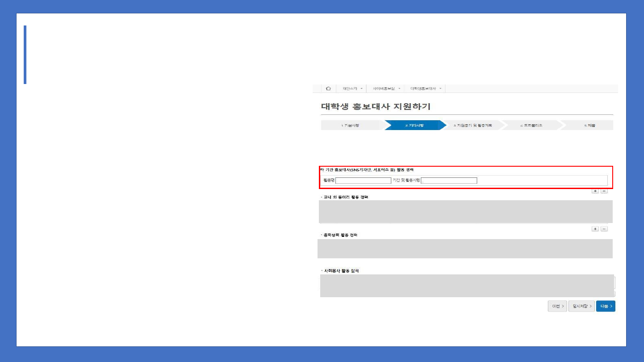Click the 활동명 input field

tap(363, 181)
